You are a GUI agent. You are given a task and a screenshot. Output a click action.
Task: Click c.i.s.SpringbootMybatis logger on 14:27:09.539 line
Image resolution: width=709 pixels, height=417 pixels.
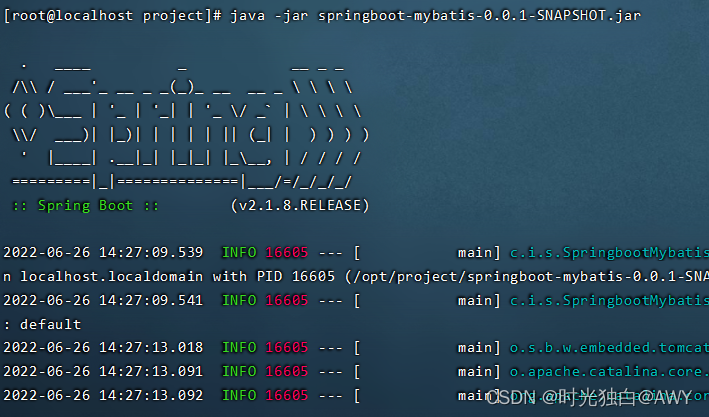click(609, 252)
